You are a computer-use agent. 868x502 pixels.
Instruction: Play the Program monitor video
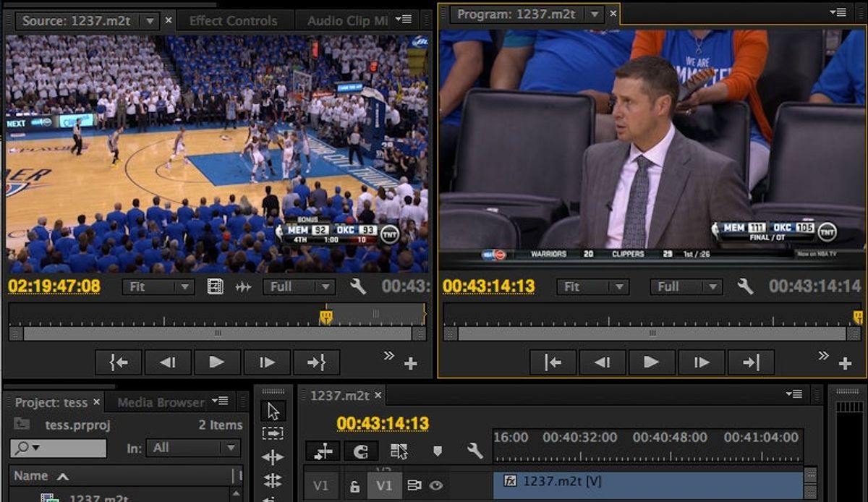(x=651, y=362)
